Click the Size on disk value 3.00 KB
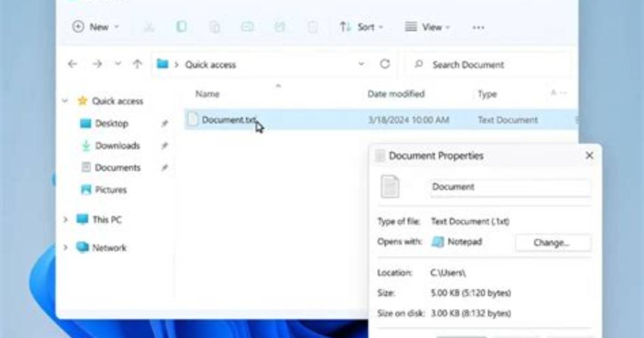This screenshot has height=338, width=644. point(471,313)
